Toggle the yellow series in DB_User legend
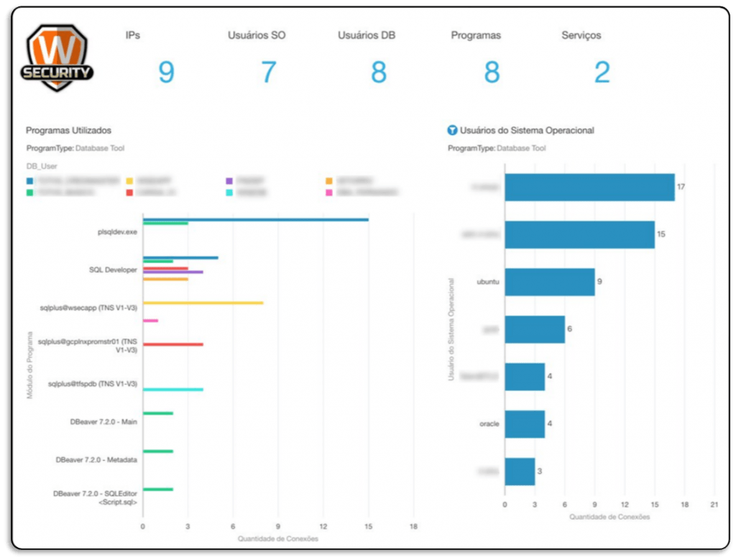736x560 pixels. pyautogui.click(x=130, y=181)
